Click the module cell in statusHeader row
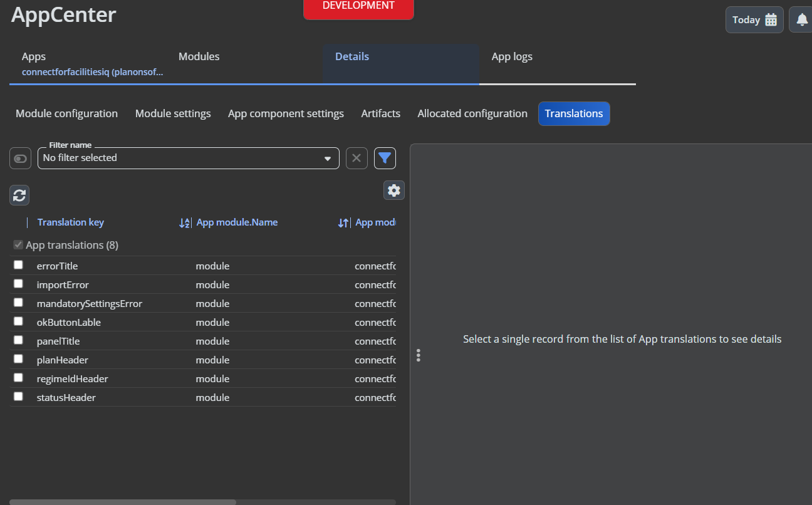Image resolution: width=812 pixels, height=505 pixels. click(x=212, y=398)
